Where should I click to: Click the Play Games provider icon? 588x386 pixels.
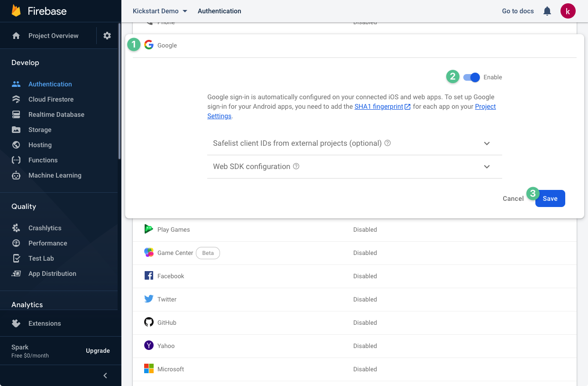click(x=149, y=229)
